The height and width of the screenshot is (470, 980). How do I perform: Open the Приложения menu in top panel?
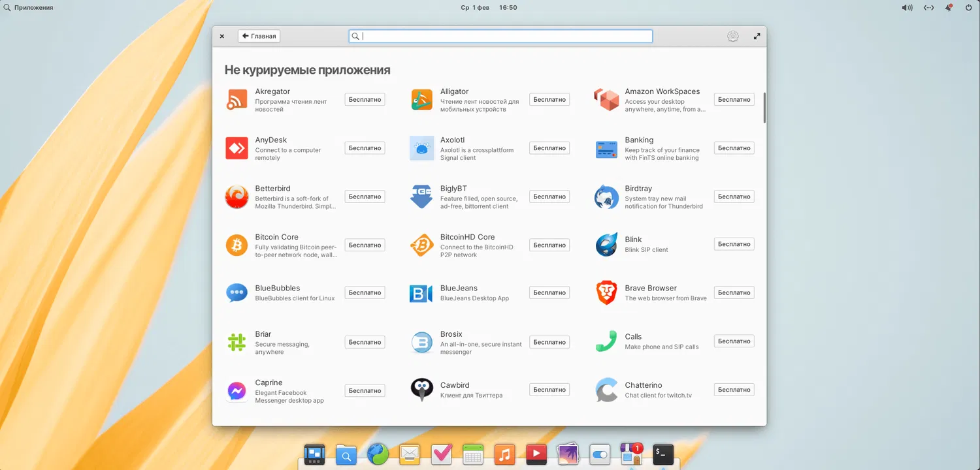click(29, 8)
